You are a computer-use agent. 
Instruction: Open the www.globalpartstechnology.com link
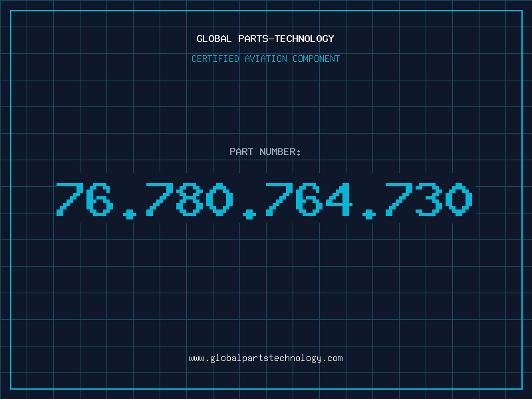click(265, 358)
